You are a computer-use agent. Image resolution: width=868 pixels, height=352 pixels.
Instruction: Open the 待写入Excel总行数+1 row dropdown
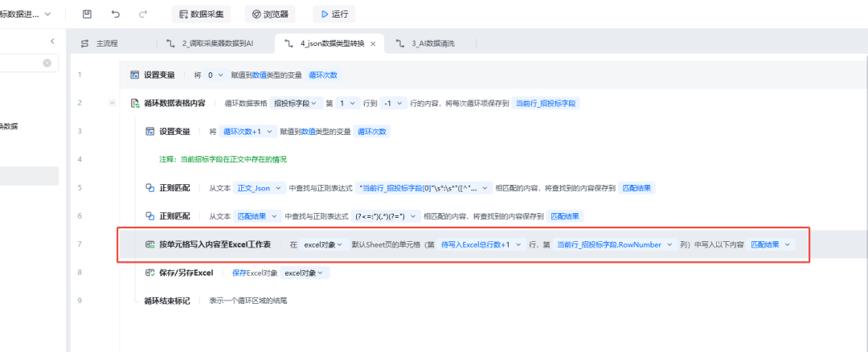pos(481,244)
